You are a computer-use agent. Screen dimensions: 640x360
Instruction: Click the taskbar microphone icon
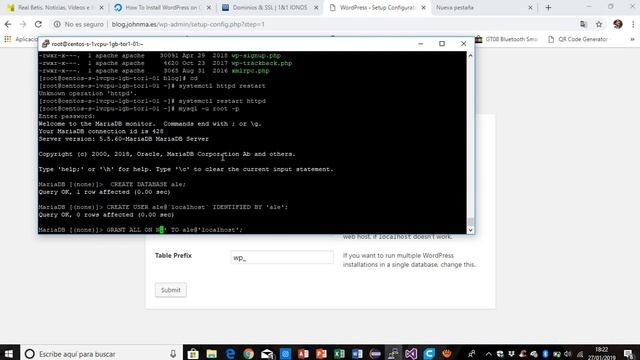(173, 354)
